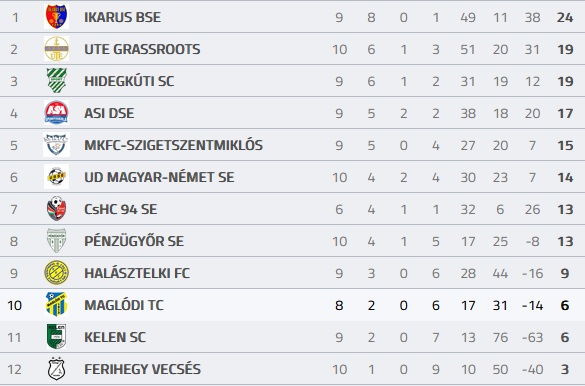Click the MKFC-Szigetszentmiklós club emblem
585x386 pixels.
coord(56,145)
